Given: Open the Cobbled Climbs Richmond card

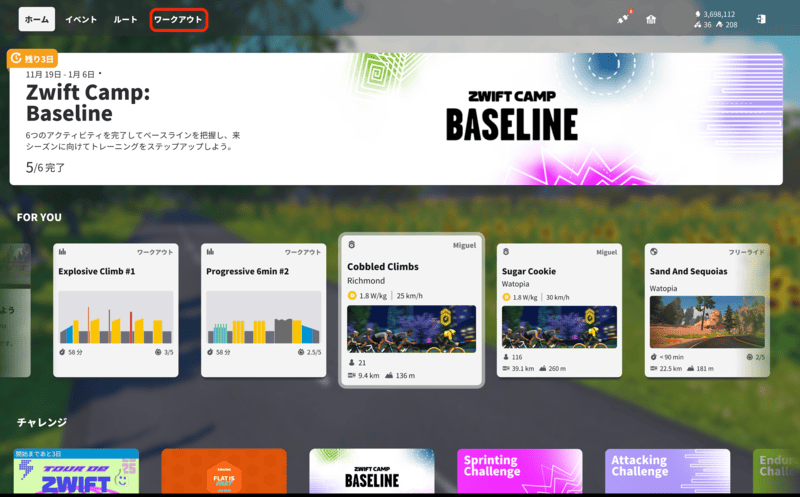Looking at the screenshot, I should (x=412, y=310).
